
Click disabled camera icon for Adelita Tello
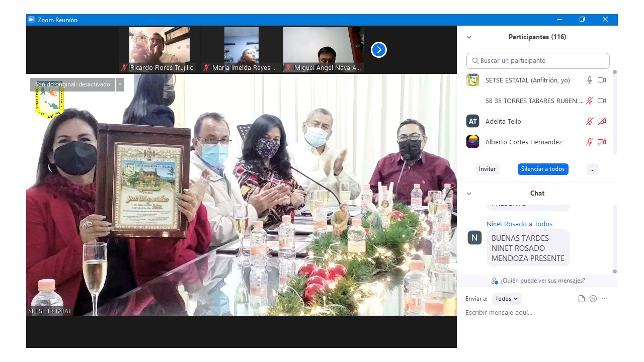click(x=602, y=121)
